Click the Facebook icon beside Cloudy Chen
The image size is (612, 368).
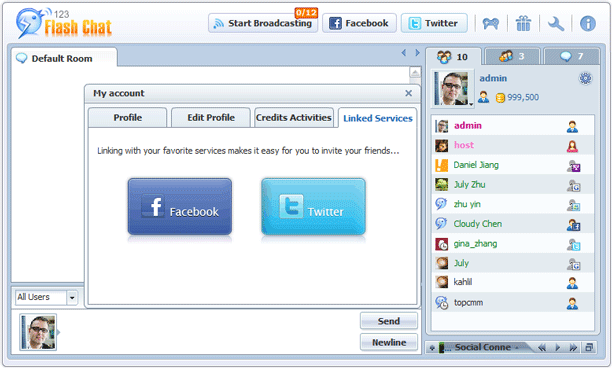click(573, 225)
